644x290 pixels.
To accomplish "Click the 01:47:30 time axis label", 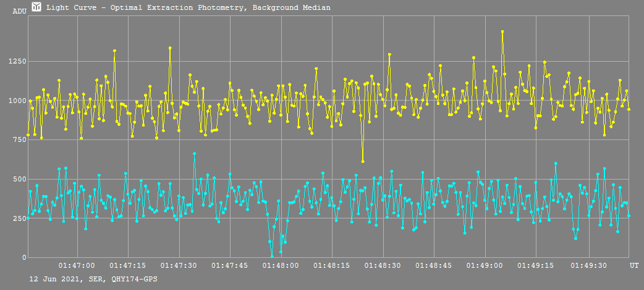I will 179,265.
